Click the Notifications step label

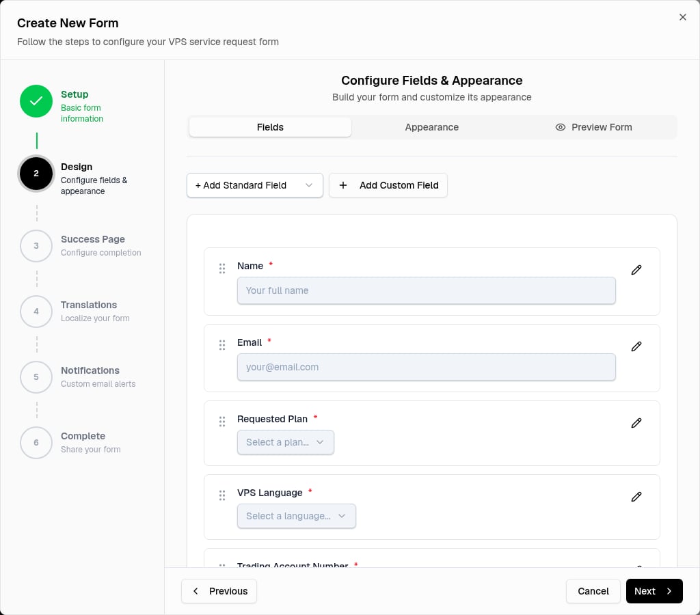tap(90, 370)
